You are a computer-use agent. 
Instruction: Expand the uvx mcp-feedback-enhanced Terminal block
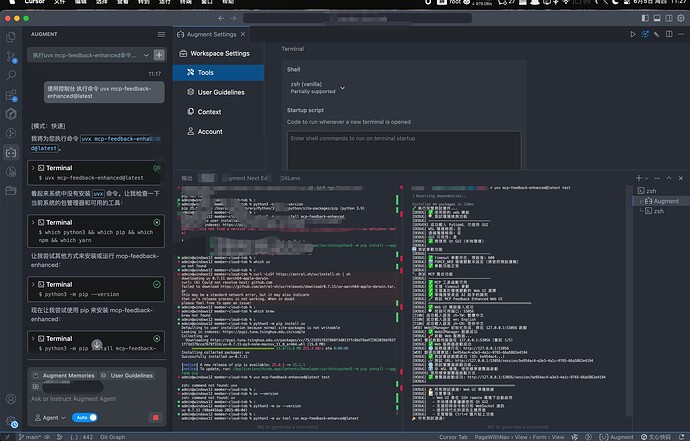(33, 168)
